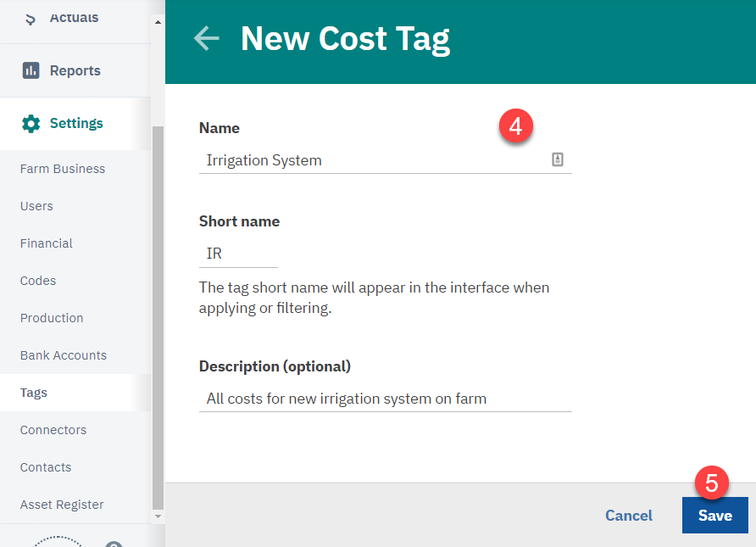Select Codes in the settings menu
The width and height of the screenshot is (756, 547).
point(38,281)
